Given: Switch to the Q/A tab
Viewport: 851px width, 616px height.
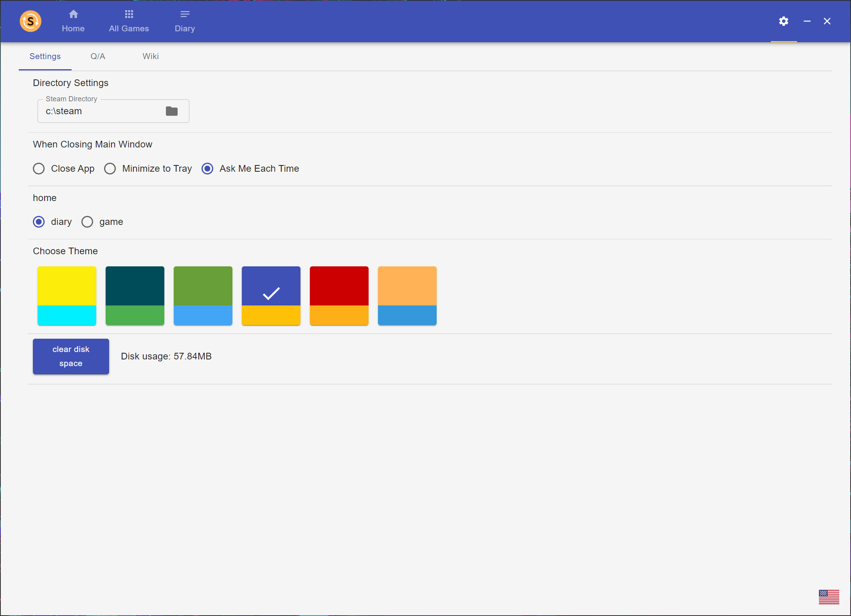Looking at the screenshot, I should tap(97, 56).
